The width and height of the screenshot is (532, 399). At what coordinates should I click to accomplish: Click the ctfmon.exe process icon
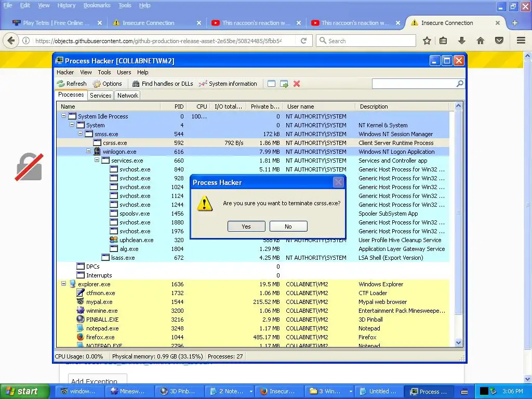[x=81, y=292]
